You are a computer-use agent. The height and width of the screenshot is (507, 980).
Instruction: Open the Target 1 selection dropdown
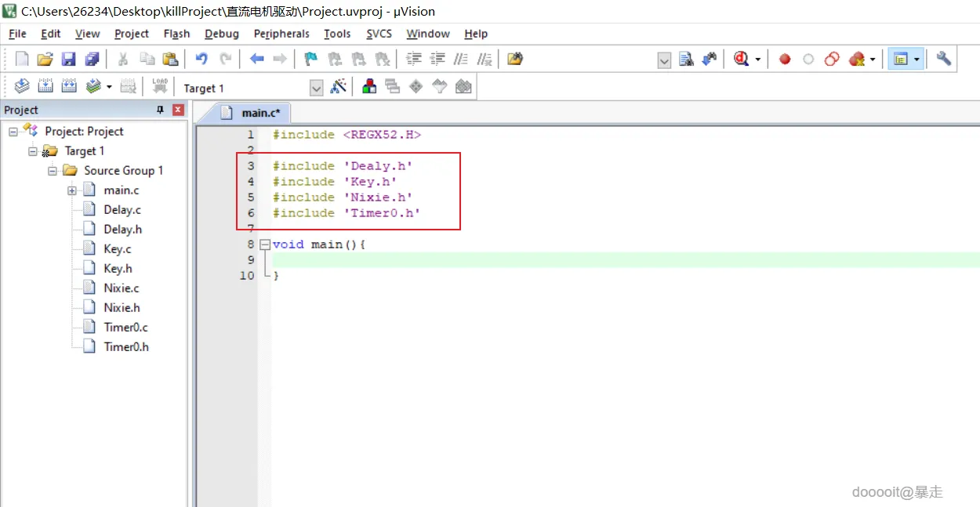(316, 88)
